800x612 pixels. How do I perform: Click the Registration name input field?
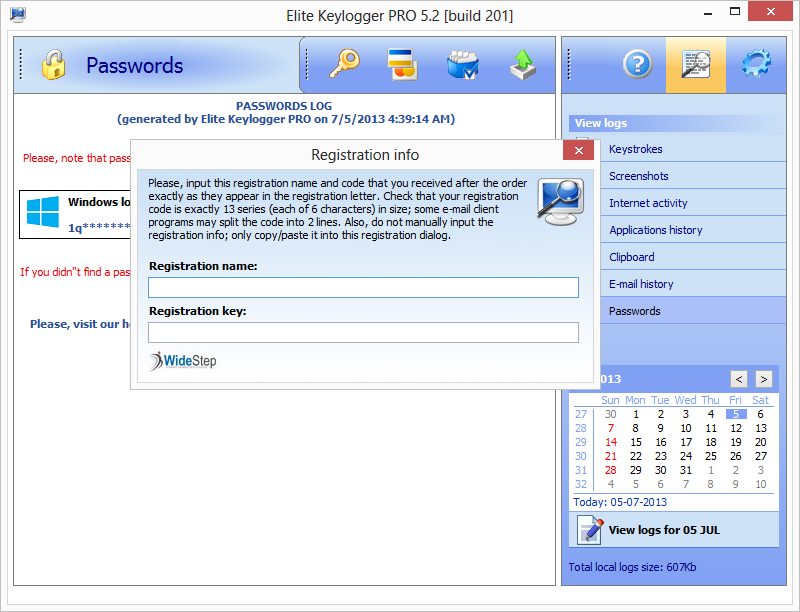point(363,288)
